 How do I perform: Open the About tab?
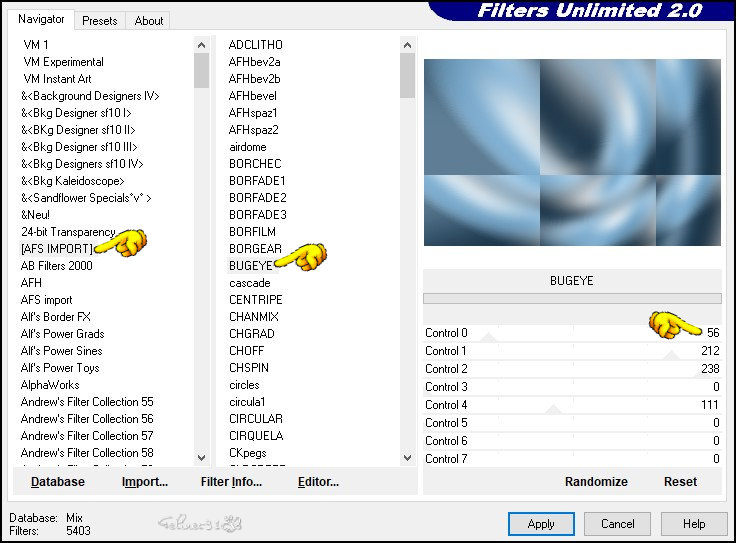[148, 21]
